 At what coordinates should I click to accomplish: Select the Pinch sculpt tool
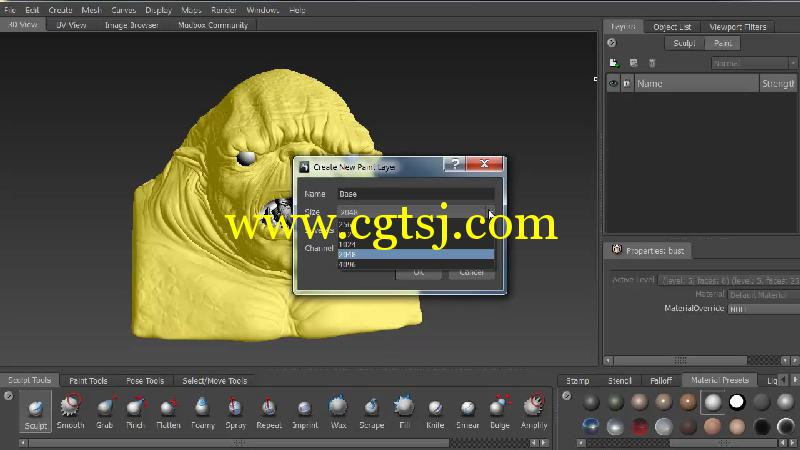point(135,412)
